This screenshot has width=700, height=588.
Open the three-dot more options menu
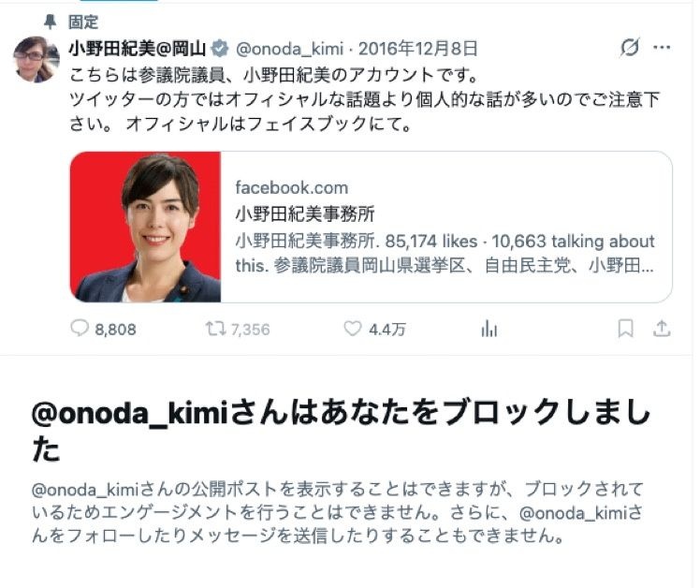tap(662, 48)
